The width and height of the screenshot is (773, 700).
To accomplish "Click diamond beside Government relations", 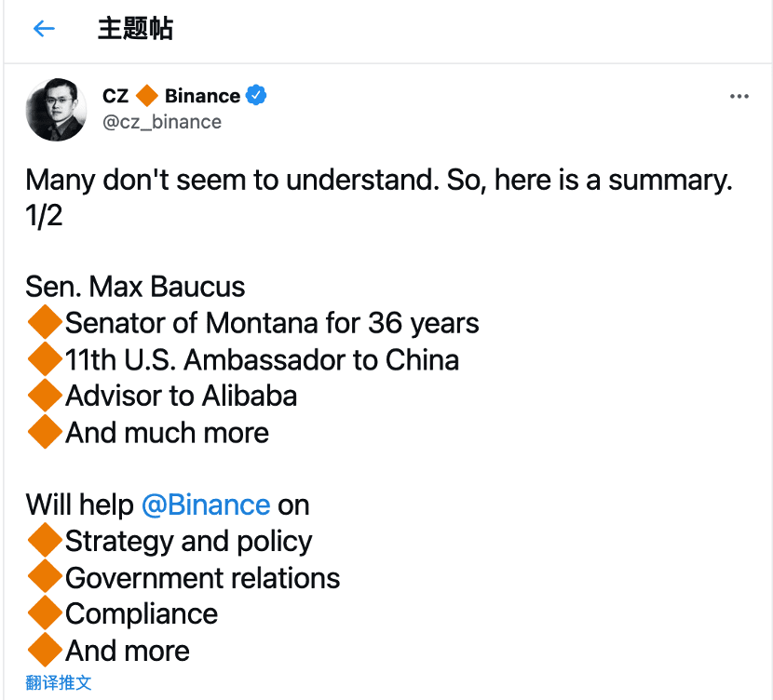I will tap(45, 577).
